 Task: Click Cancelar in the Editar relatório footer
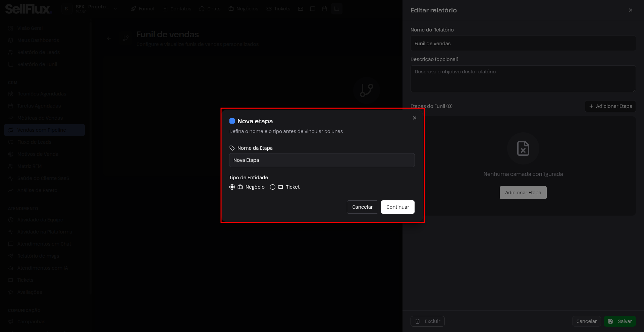tap(586, 321)
